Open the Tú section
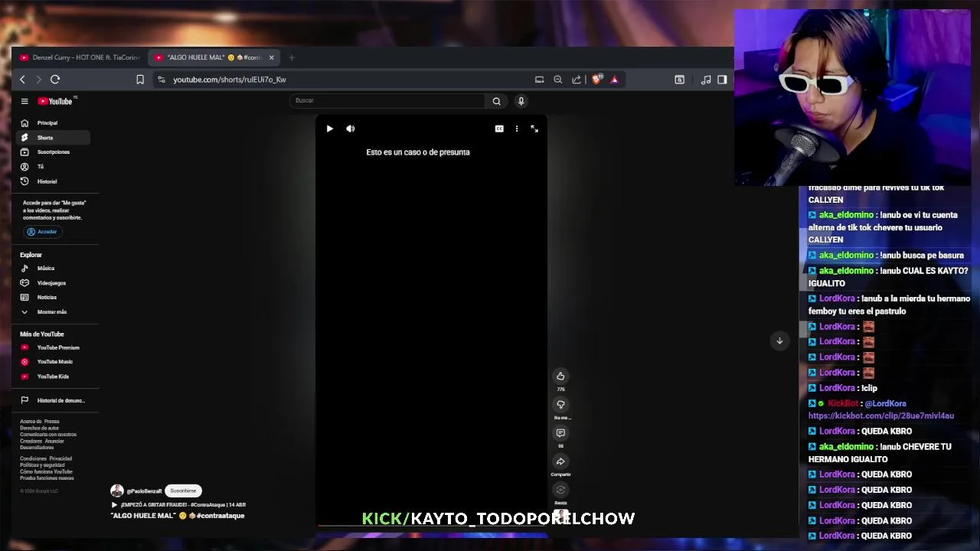This screenshot has width=980, height=551. [53, 166]
